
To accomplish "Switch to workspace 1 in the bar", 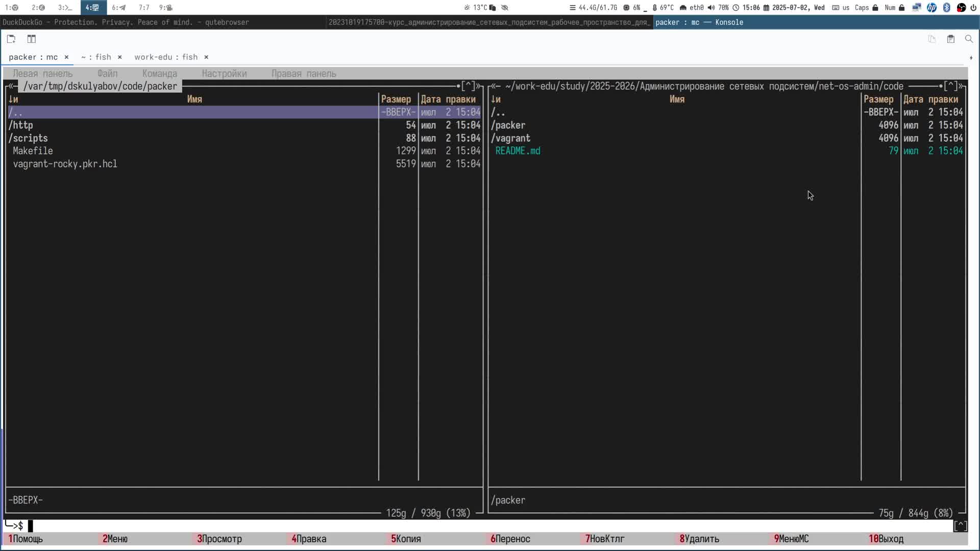I will 12,8.
